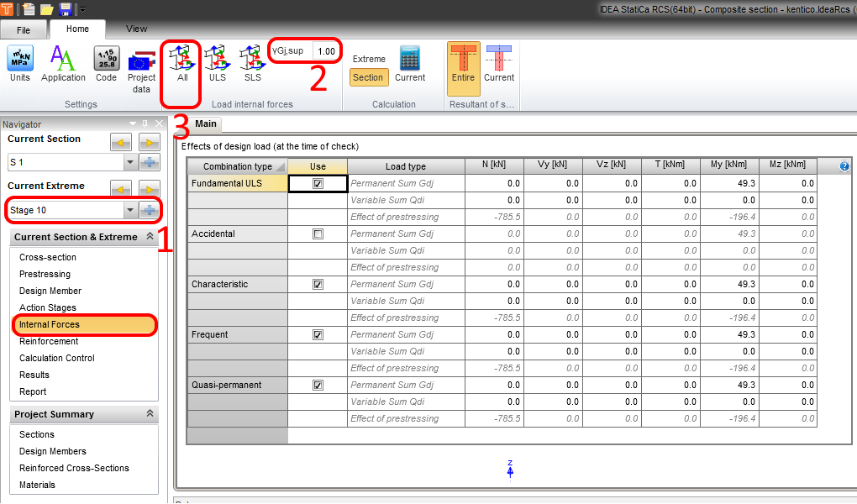This screenshot has height=504, width=857.
Task: Open Reinforcement in the navigator
Action: point(49,341)
